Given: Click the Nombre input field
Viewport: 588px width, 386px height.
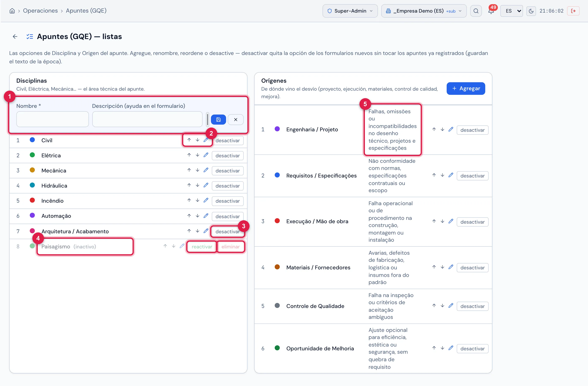Looking at the screenshot, I should click(x=53, y=119).
